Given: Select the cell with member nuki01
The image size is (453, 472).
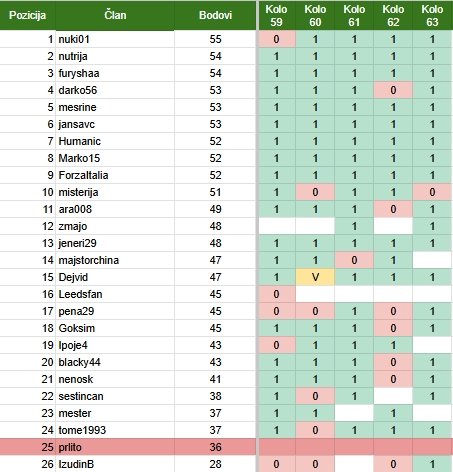Looking at the screenshot, I should pyautogui.click(x=115, y=39).
